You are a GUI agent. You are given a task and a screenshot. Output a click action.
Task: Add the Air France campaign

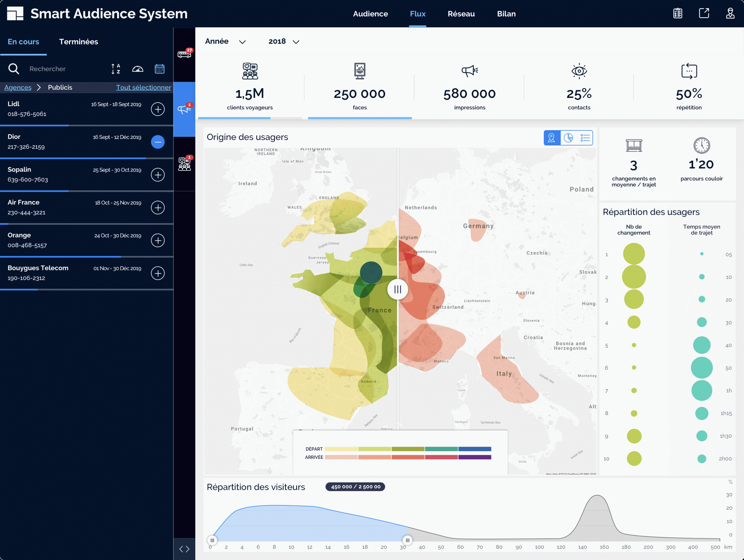coord(158,207)
